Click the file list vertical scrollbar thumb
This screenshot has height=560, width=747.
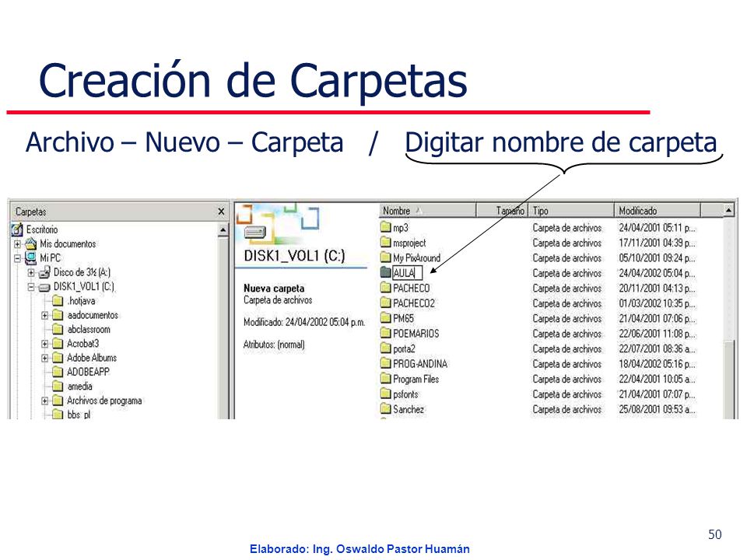tap(728, 380)
